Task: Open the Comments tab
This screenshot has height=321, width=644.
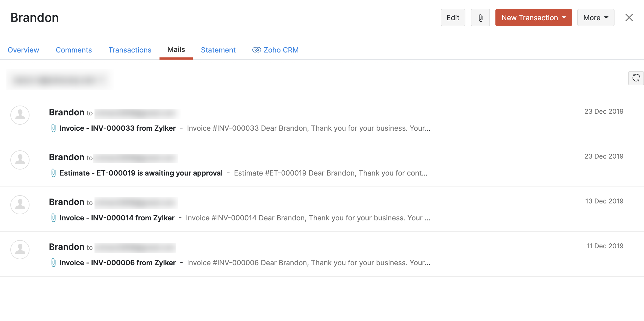Action: pyautogui.click(x=74, y=50)
